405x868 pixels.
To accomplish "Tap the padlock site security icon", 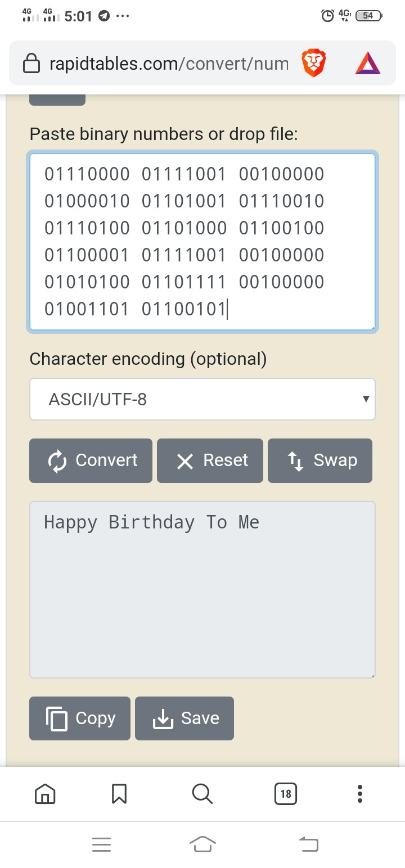I will [x=31, y=64].
